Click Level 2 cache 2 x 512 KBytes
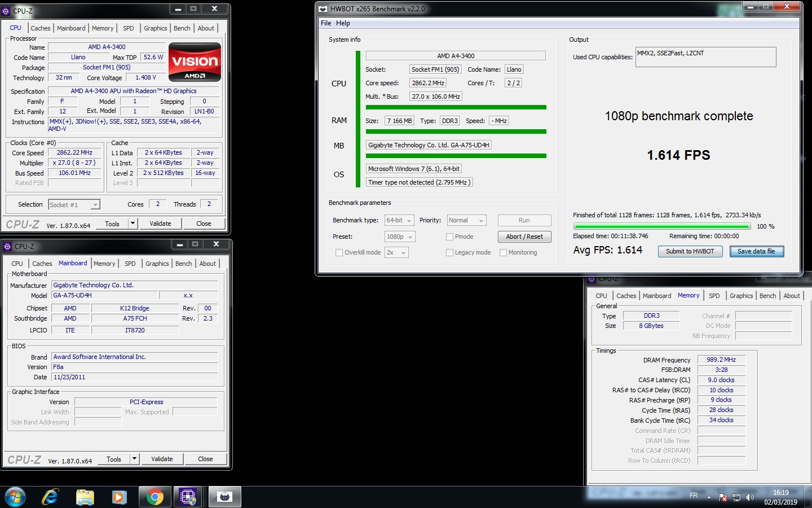The width and height of the screenshot is (812, 508). 163,173
